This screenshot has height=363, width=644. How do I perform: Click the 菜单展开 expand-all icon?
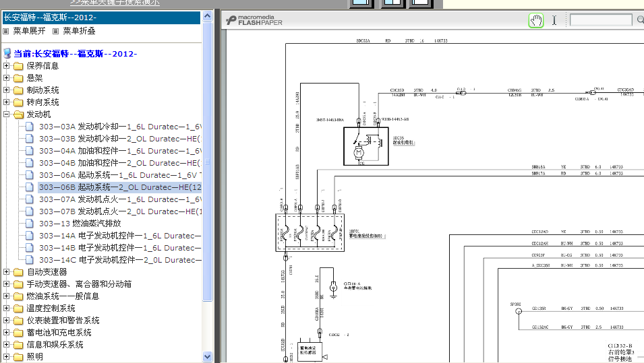click(x=6, y=31)
